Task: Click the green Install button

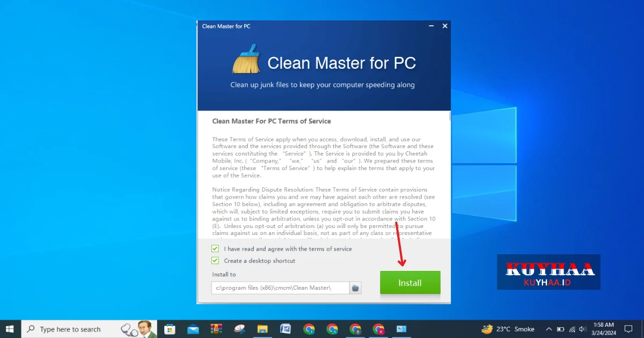Action: 410,283
